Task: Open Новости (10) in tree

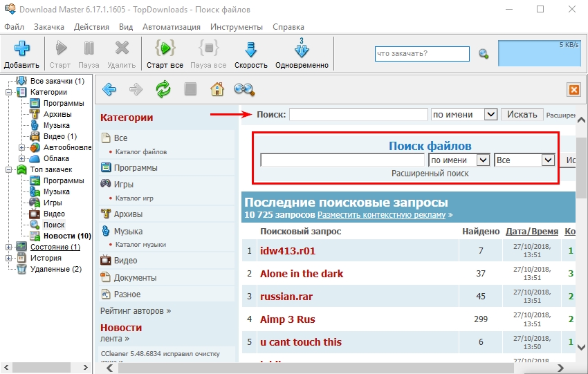Action: [x=67, y=236]
